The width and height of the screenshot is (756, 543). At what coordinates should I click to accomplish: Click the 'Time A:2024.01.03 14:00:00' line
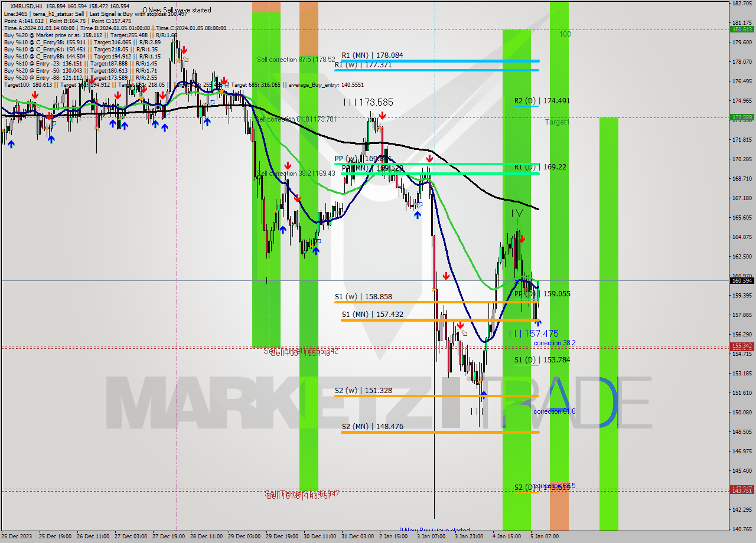pos(40,28)
